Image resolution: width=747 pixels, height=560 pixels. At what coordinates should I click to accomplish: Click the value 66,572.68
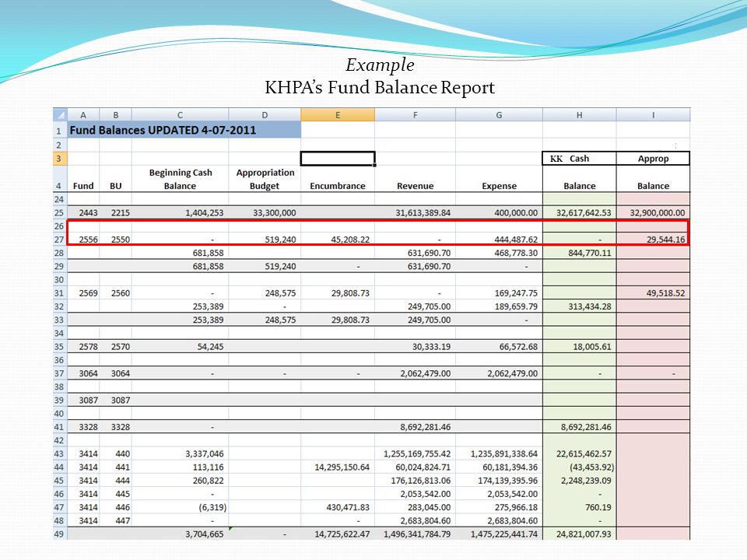click(x=518, y=347)
